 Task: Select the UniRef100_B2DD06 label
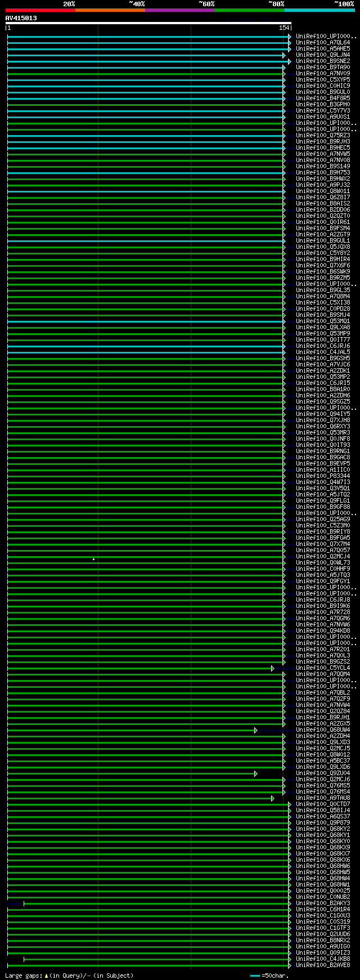[323, 210]
